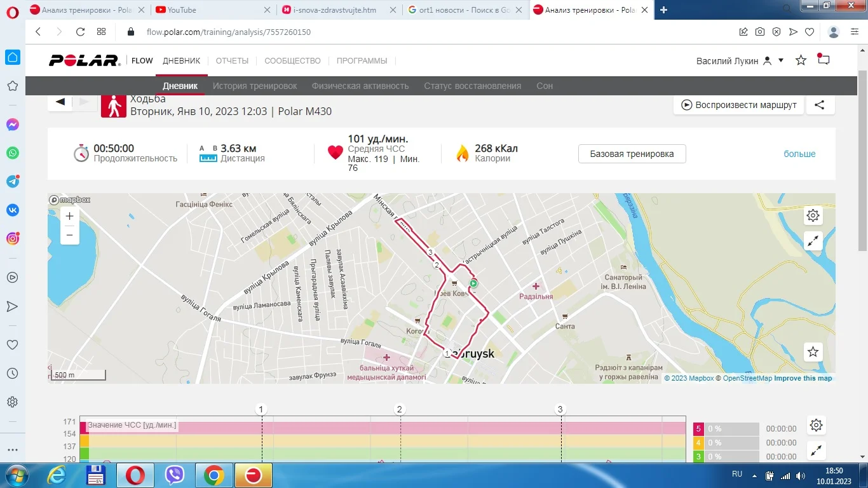Image resolution: width=868 pixels, height=488 pixels.
Task: Go to previous training session arrow
Action: click(x=60, y=102)
